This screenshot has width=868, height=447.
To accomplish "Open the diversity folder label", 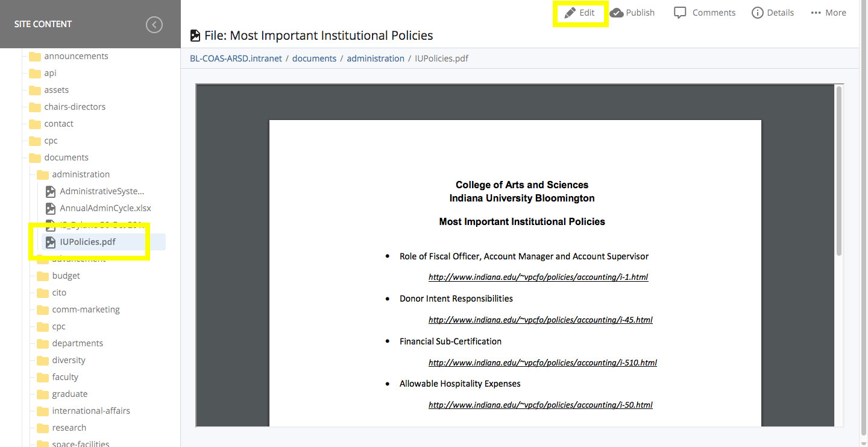I will coord(69,360).
